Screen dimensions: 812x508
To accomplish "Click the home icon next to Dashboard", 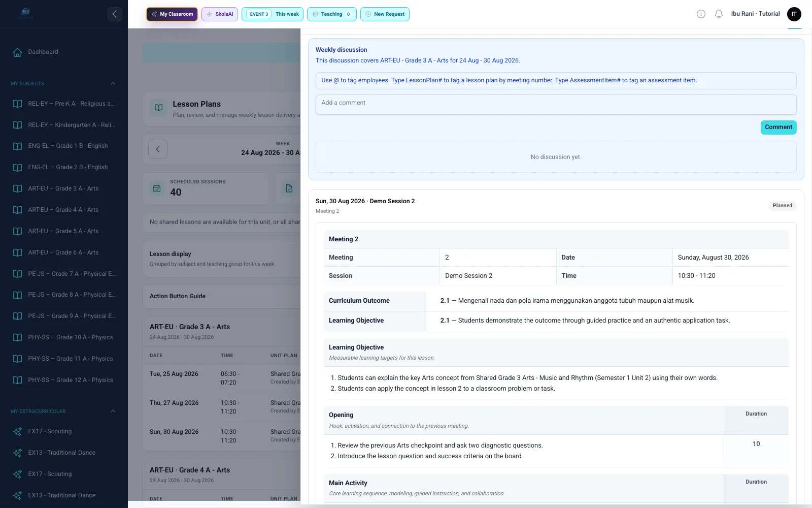I will [17, 52].
